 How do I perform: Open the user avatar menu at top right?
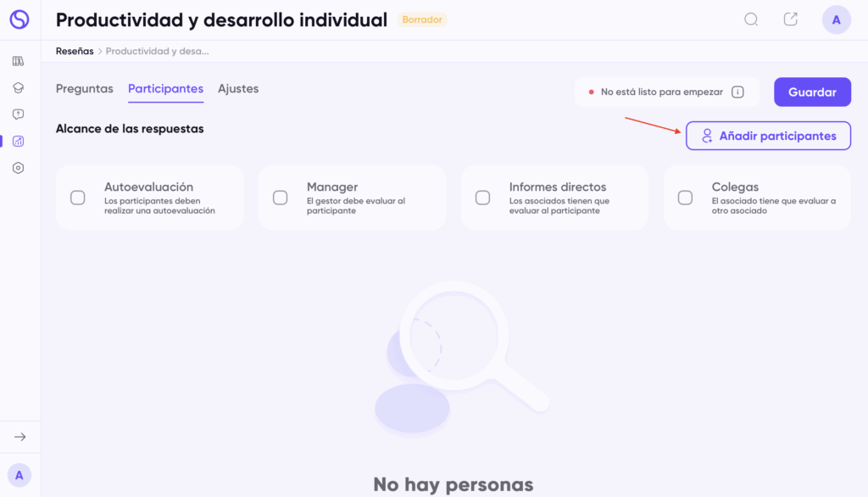(836, 20)
